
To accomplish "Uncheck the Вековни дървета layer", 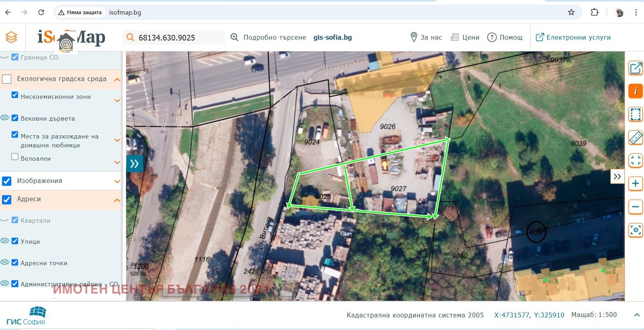I will (x=15, y=118).
